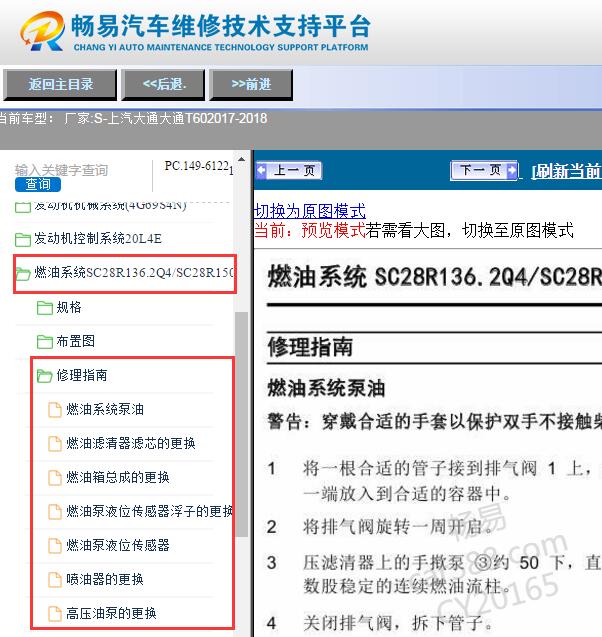Click folder icon beside 发动机控制系统20L4E

[x=23, y=239]
